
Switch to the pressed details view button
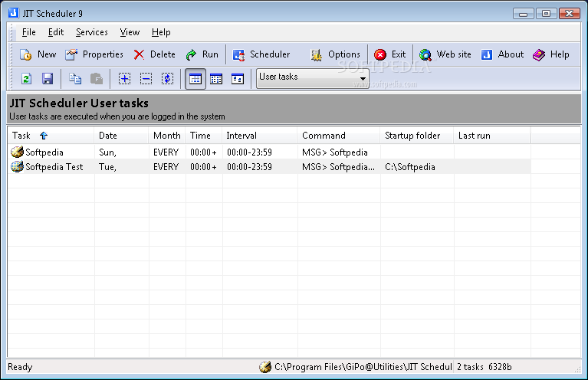pyautogui.click(x=195, y=79)
